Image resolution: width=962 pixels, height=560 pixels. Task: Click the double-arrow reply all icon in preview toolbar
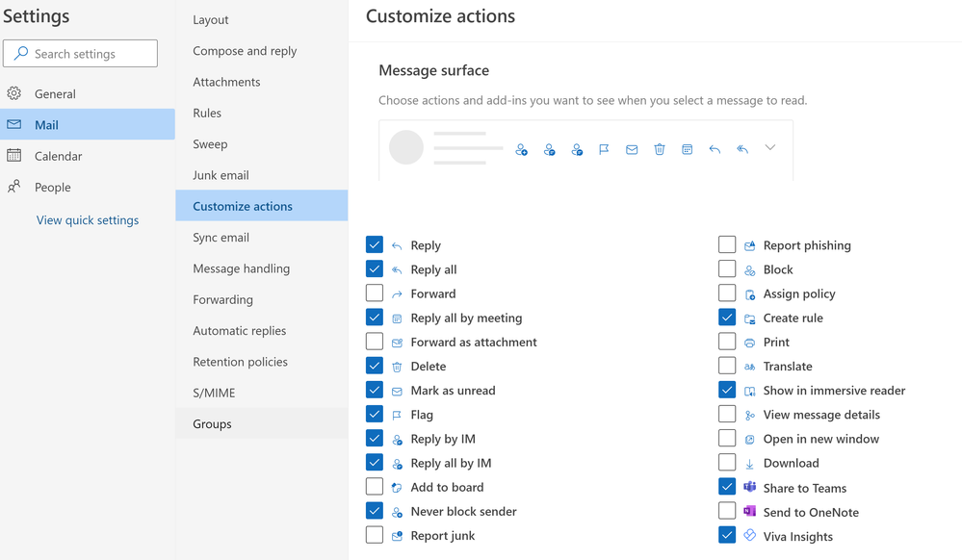click(742, 149)
